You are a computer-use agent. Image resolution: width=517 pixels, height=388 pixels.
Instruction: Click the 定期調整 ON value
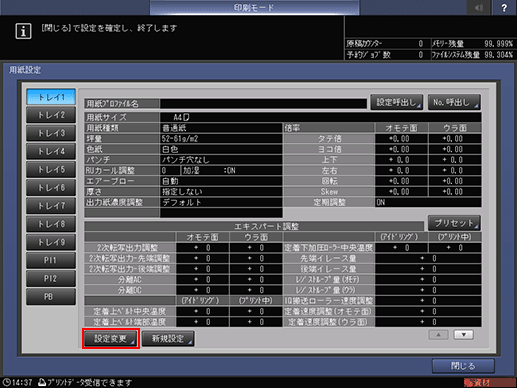point(428,202)
